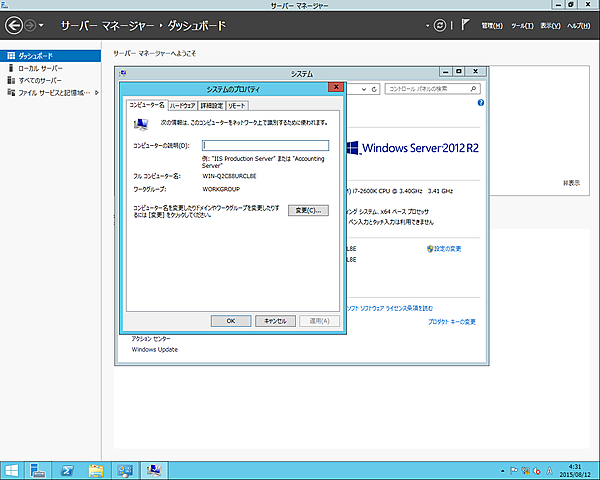The width and height of the screenshot is (600, 480).
Task: Open the ツール(T) menu
Action: coord(522,25)
